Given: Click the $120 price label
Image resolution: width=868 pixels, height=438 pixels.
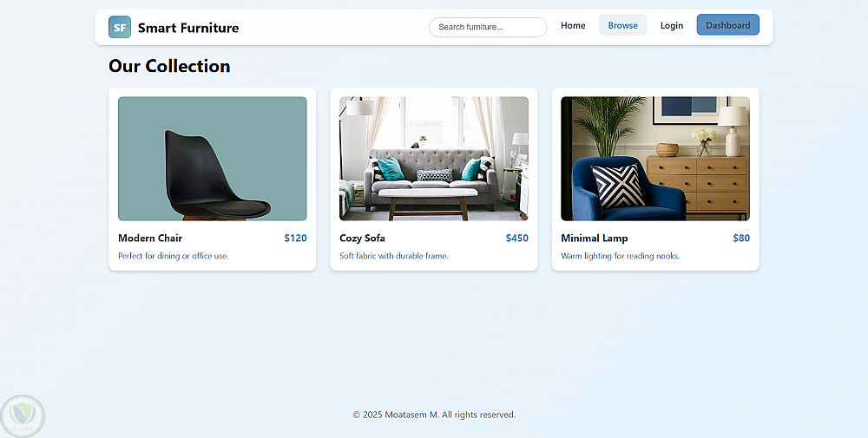Looking at the screenshot, I should tap(296, 239).
